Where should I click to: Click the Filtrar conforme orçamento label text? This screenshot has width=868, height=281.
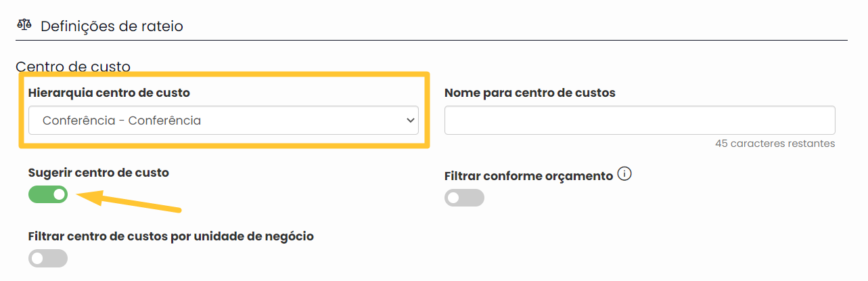pos(528,176)
